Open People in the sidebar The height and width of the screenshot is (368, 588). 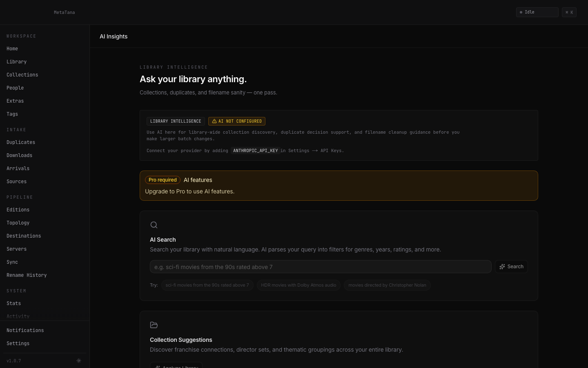pyautogui.click(x=15, y=88)
